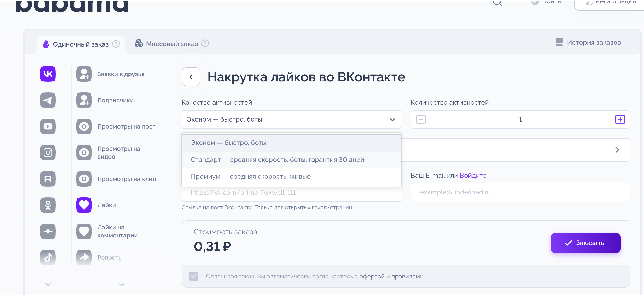
Task: Open help tooltip next to Одиночный заказ
Action: tap(116, 44)
